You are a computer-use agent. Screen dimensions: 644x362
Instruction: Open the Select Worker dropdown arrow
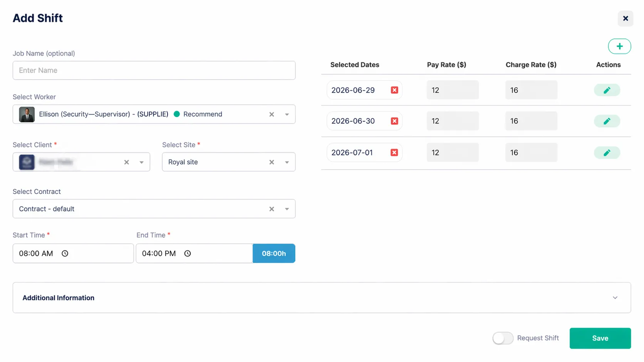click(287, 114)
